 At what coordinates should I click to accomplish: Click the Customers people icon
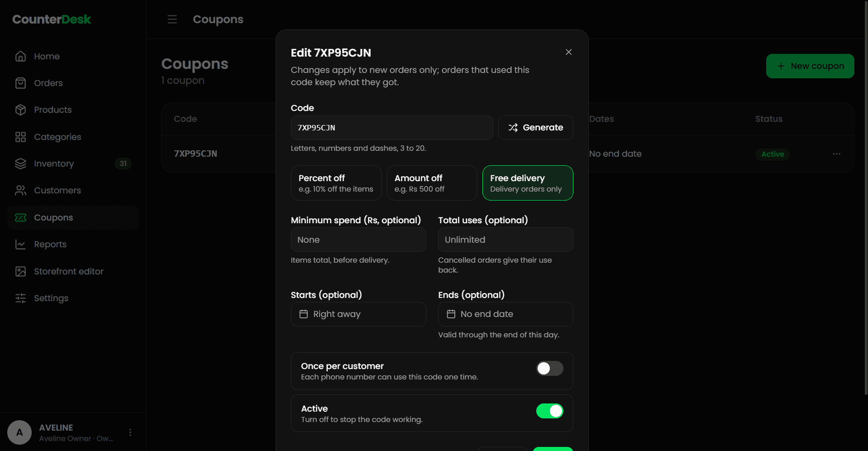click(x=20, y=190)
